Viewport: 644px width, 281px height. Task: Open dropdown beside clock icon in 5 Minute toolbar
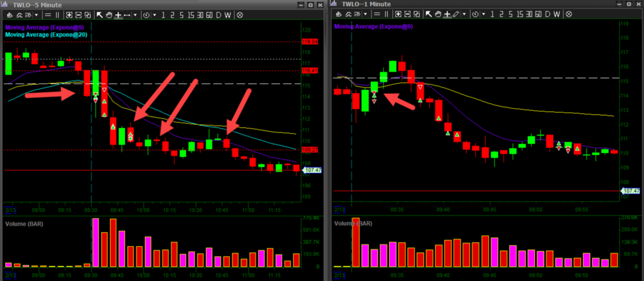(x=154, y=14)
